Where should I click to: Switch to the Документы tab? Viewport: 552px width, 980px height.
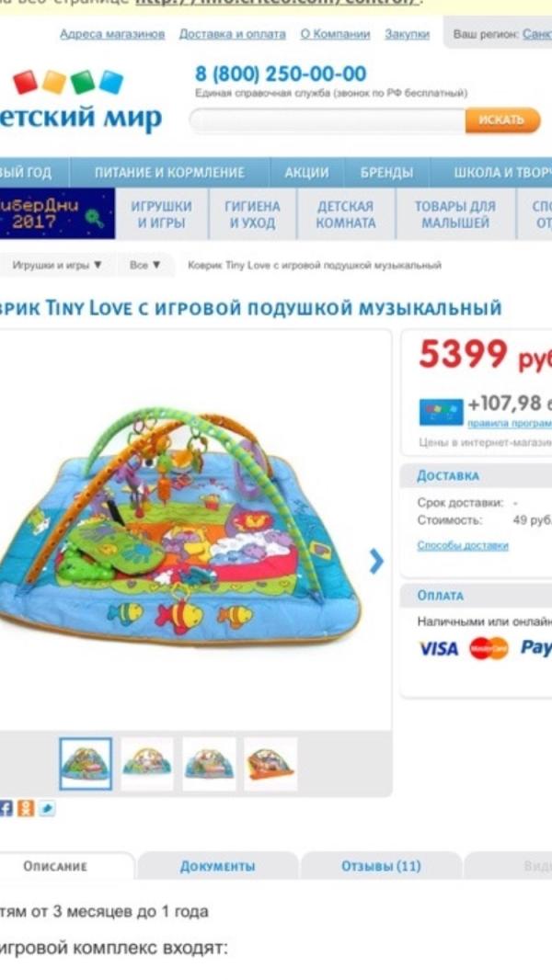tap(217, 866)
